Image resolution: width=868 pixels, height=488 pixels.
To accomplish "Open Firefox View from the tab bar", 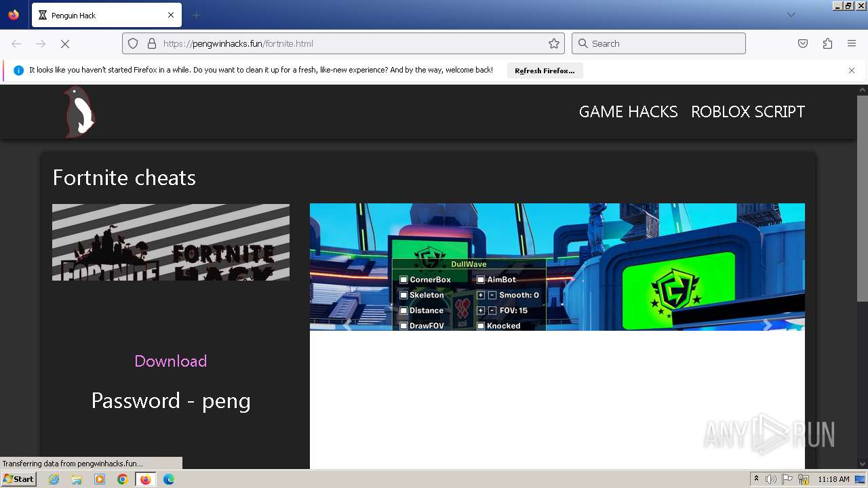I will (x=14, y=15).
